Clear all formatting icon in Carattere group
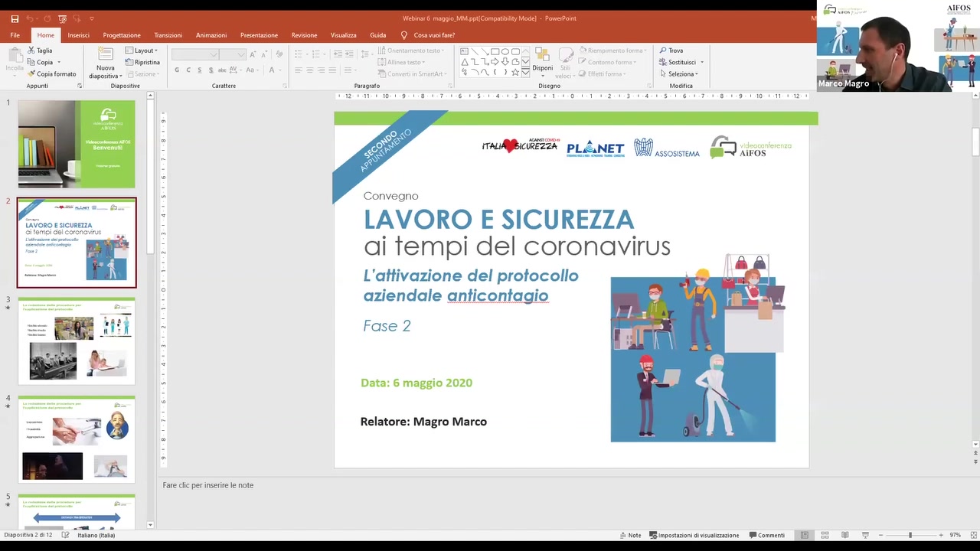This screenshot has width=980, height=551. click(x=279, y=54)
